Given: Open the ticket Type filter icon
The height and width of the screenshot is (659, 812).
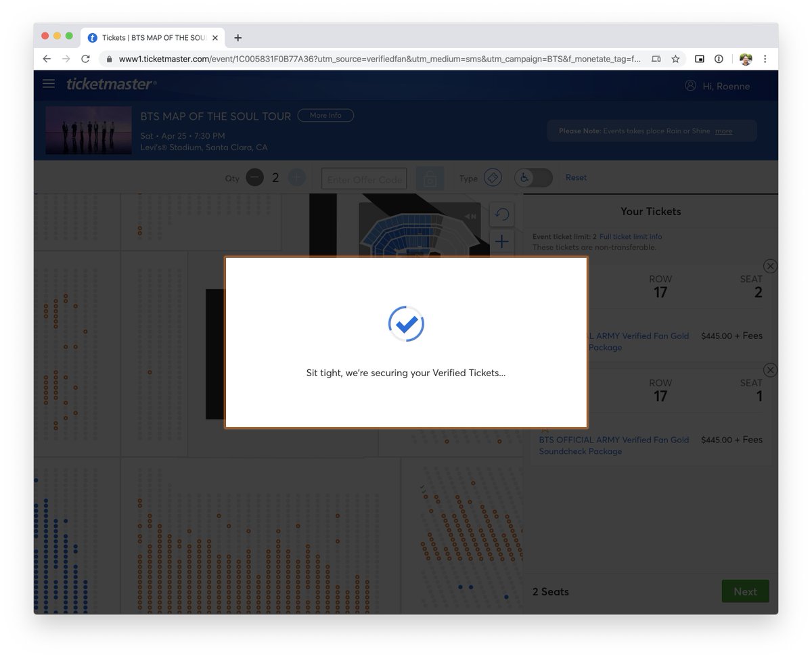Looking at the screenshot, I should (493, 178).
